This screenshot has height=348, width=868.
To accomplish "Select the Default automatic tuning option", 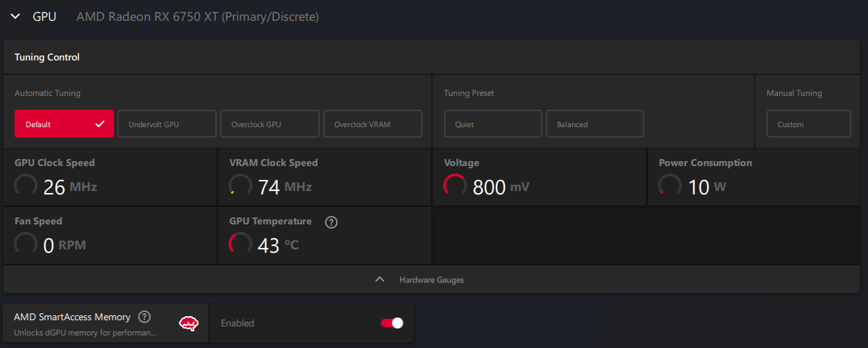I will tap(64, 124).
